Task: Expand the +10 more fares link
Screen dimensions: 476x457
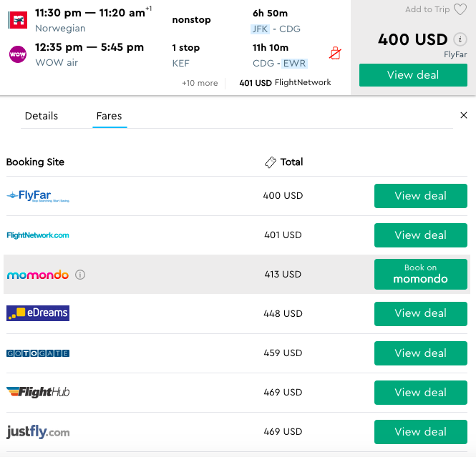Action: coord(200,83)
